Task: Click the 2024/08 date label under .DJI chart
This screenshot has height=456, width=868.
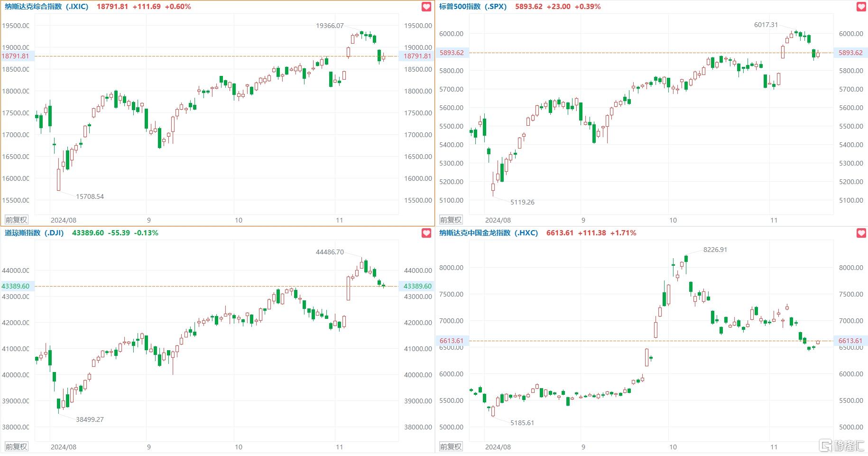Action: point(64,447)
